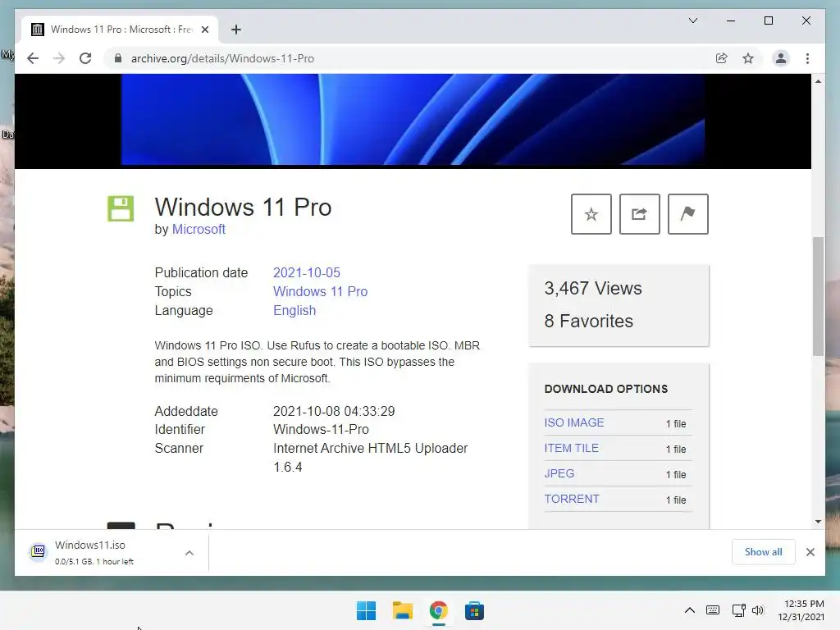Click the Windows 11 banner image
The height and width of the screenshot is (630, 840).
point(413,120)
